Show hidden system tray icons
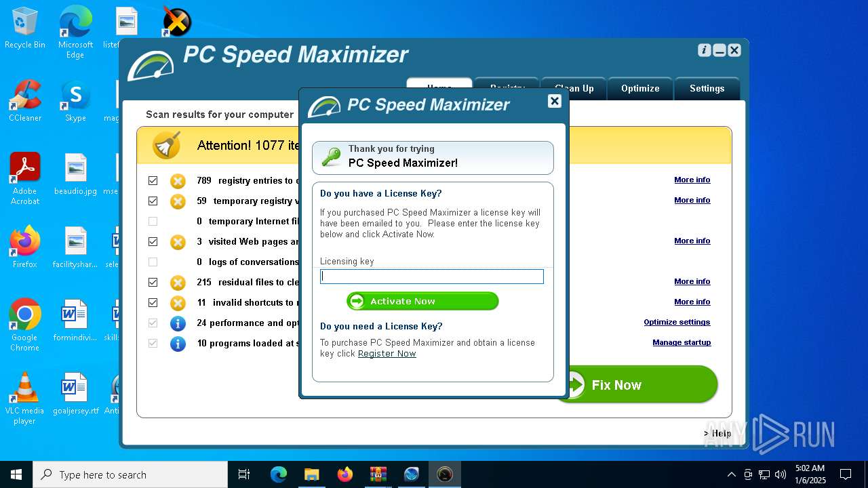 click(x=731, y=474)
